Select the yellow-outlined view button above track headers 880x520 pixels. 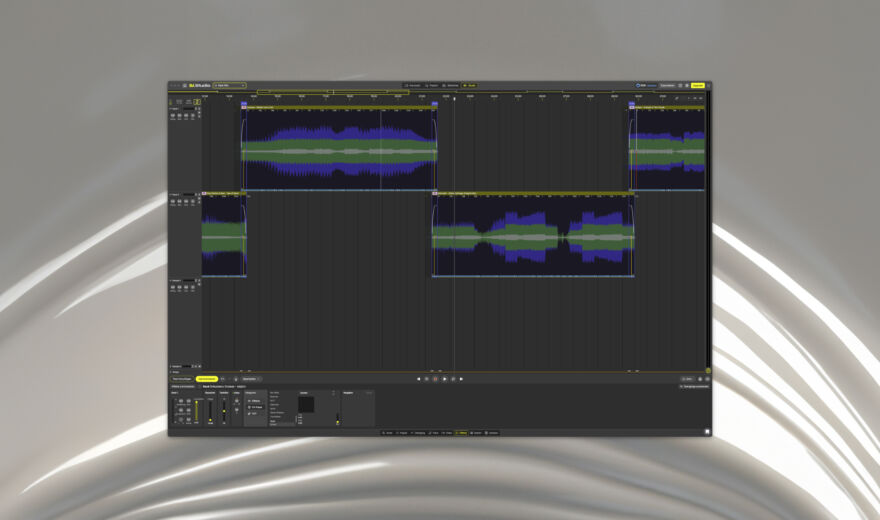coord(197,102)
